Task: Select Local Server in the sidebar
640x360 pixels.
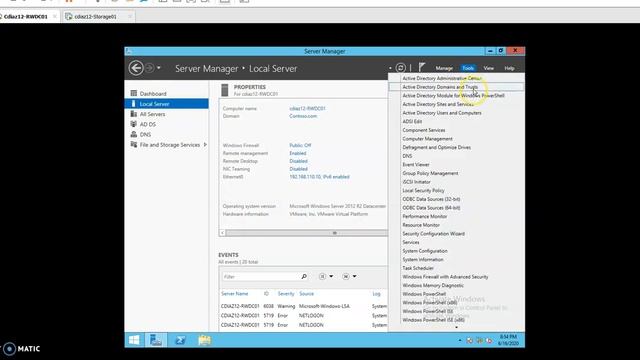Action: point(167,104)
